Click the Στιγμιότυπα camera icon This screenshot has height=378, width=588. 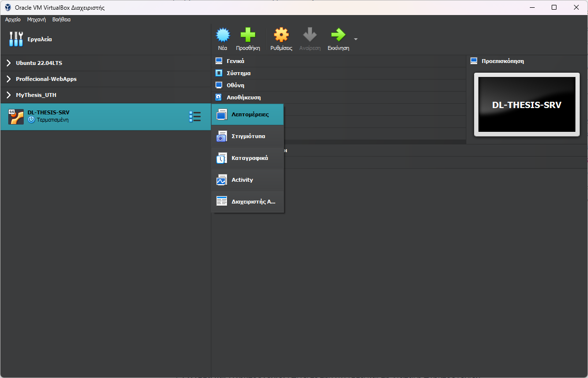pos(222,137)
